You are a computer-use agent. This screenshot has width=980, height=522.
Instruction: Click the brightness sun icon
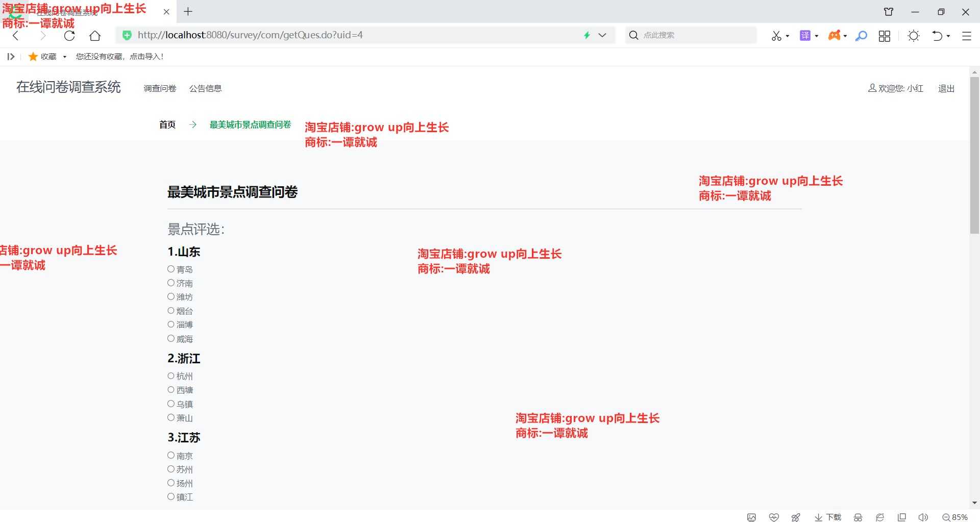click(x=914, y=36)
